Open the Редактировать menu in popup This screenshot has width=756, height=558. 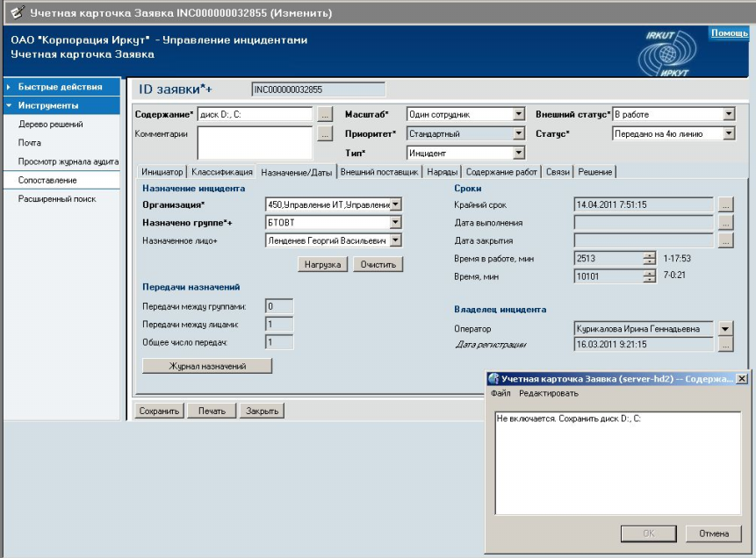pos(549,393)
